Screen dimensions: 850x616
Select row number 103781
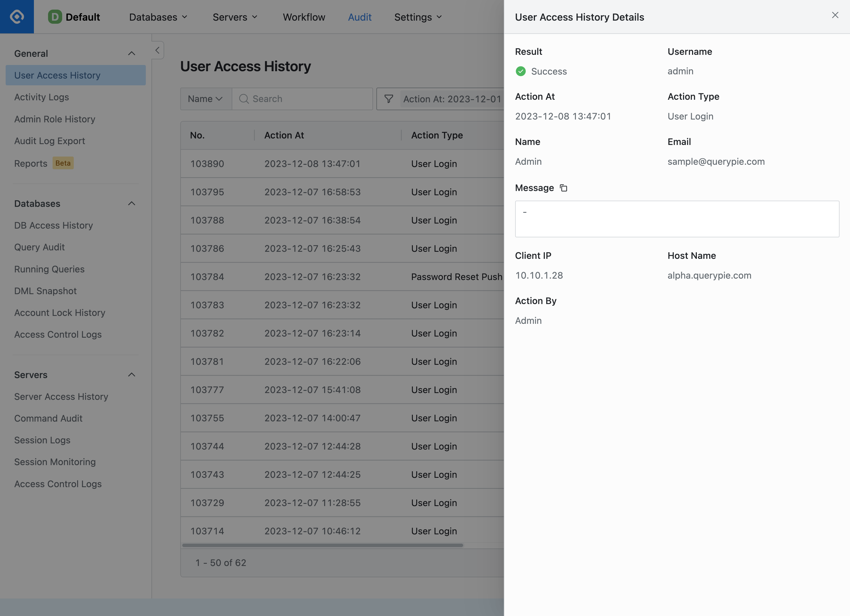click(x=342, y=362)
